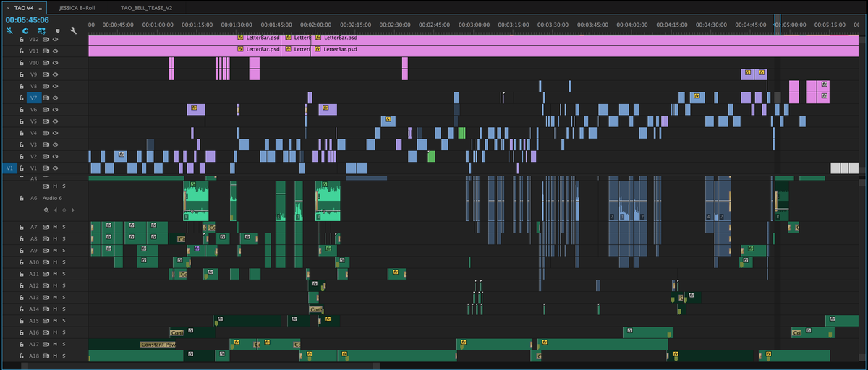Toggle the nest sequences insert mode icon
This screenshot has width=868, height=370.
9,31
